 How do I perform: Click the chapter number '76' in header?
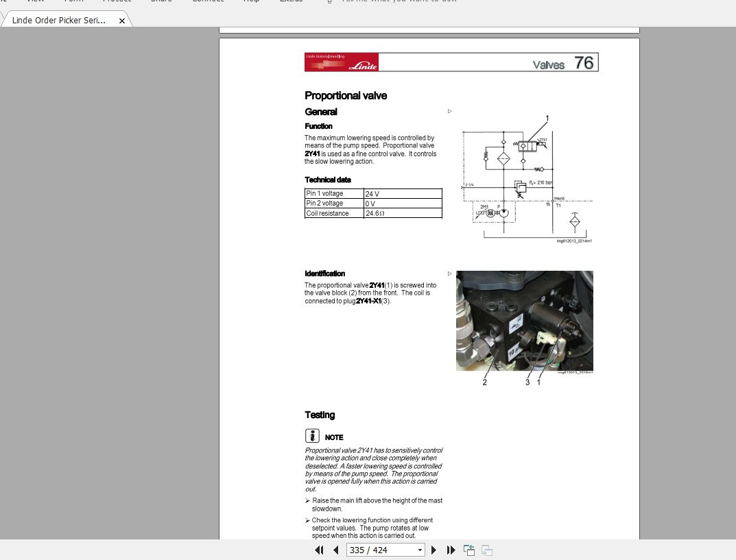(x=584, y=62)
